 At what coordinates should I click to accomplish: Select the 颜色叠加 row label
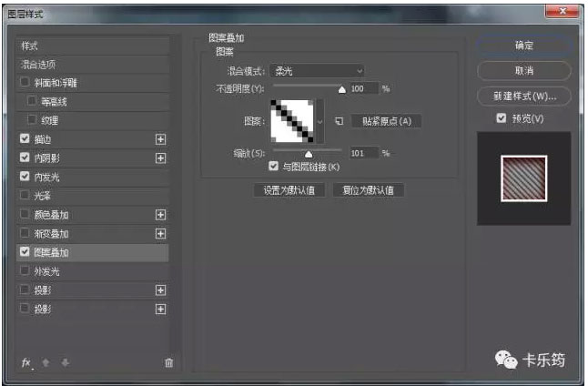pyautogui.click(x=51, y=215)
